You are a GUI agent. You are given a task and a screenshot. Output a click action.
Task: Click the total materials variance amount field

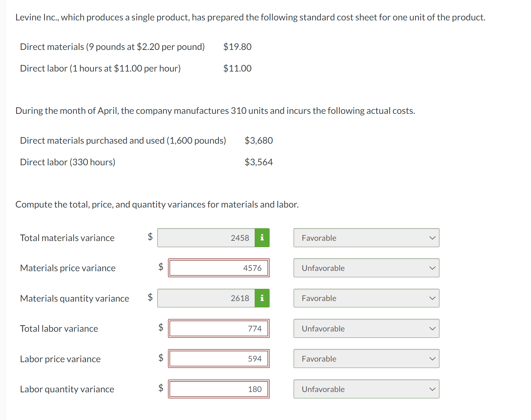206,238
